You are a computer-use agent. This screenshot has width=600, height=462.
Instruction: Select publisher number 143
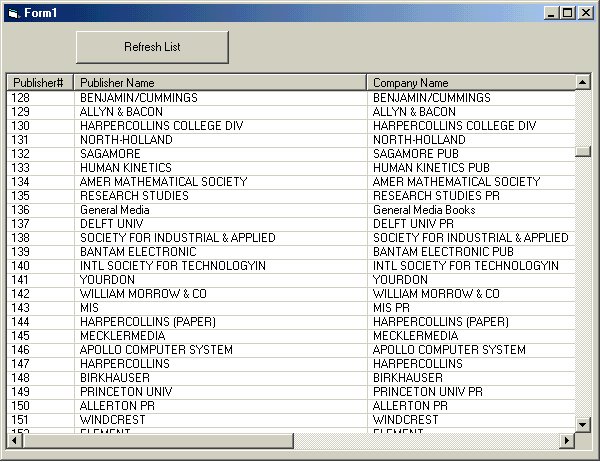tap(20, 308)
